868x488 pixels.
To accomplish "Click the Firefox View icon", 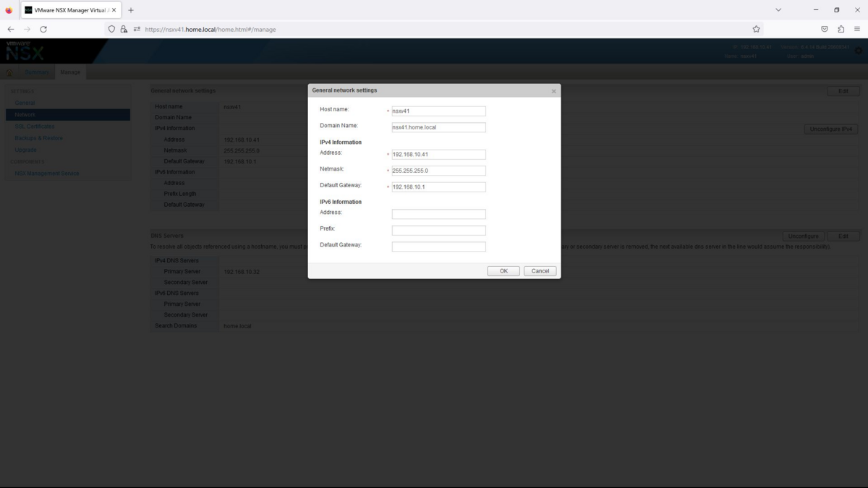I will coord(9,10).
